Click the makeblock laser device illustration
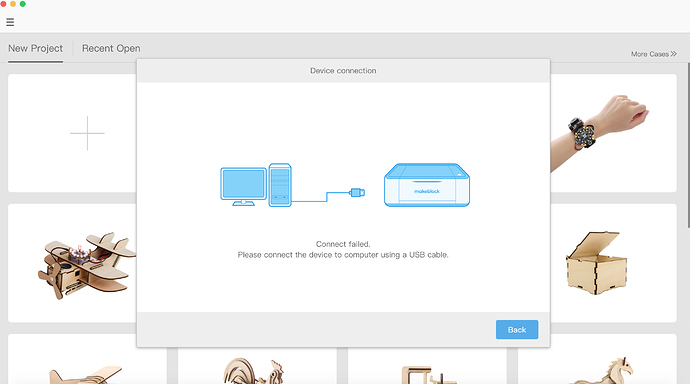This screenshot has height=384, width=690. tap(427, 185)
